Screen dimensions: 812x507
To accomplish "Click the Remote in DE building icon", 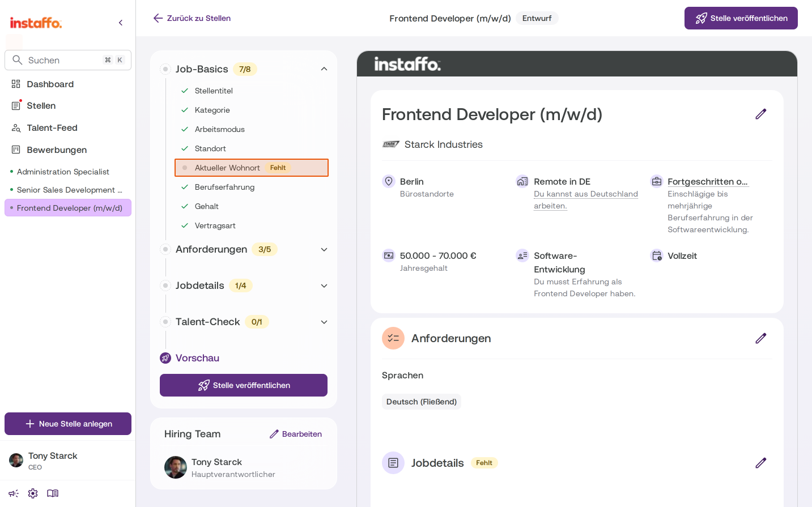I will (522, 181).
